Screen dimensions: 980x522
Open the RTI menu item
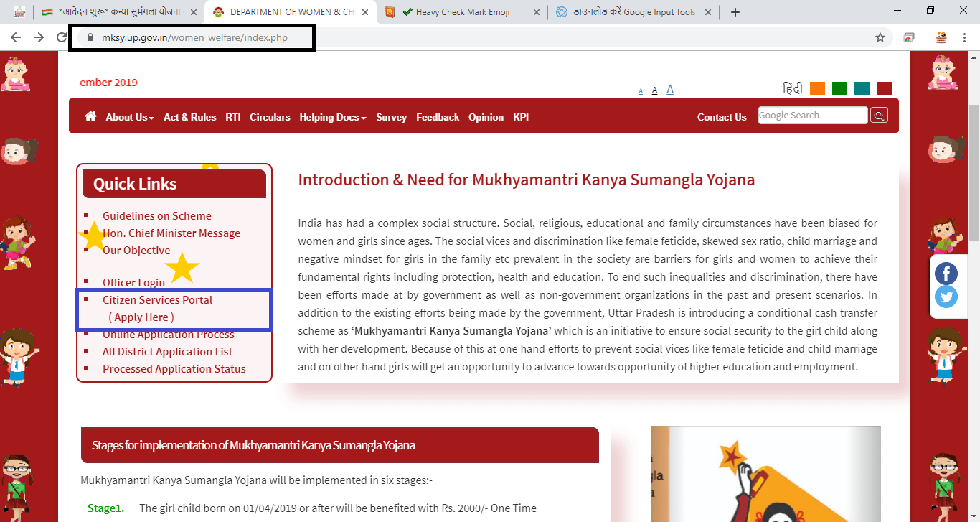[232, 117]
